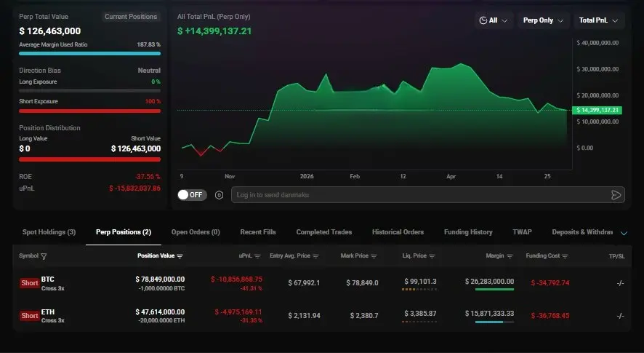Click the BTC margin progress bar
The height and width of the screenshot is (353, 644).
494,289
